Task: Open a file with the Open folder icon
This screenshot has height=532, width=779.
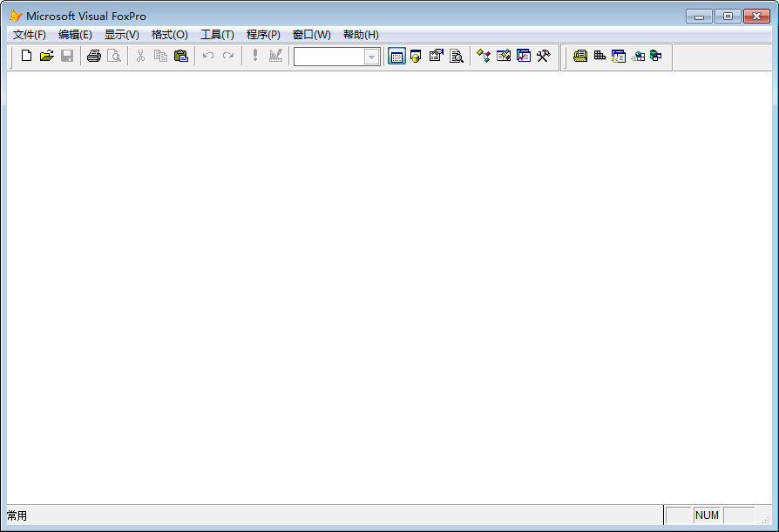Action: click(46, 56)
